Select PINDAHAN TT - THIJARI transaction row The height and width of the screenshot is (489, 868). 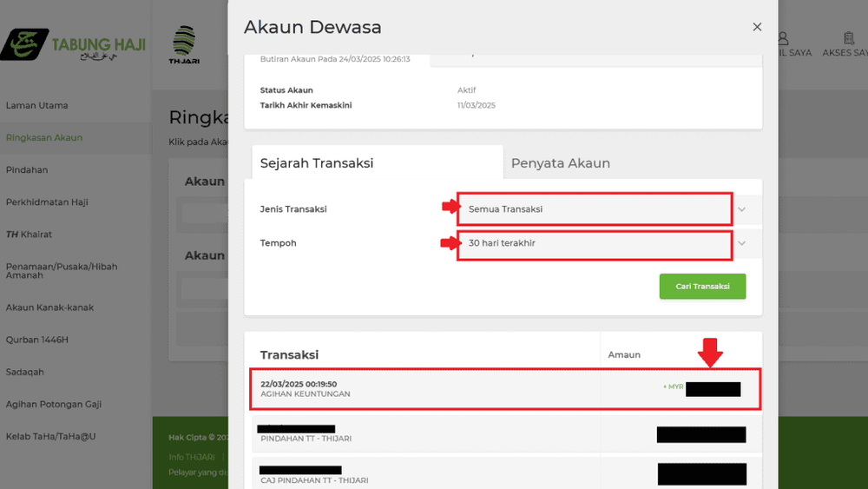(x=507, y=434)
